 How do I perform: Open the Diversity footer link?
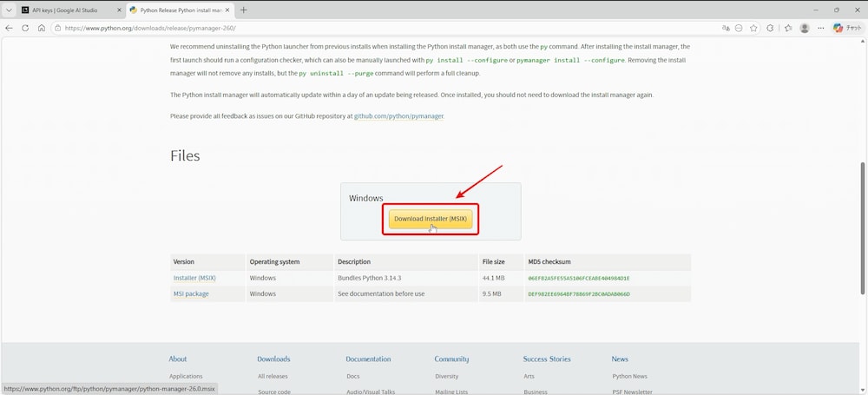click(447, 376)
